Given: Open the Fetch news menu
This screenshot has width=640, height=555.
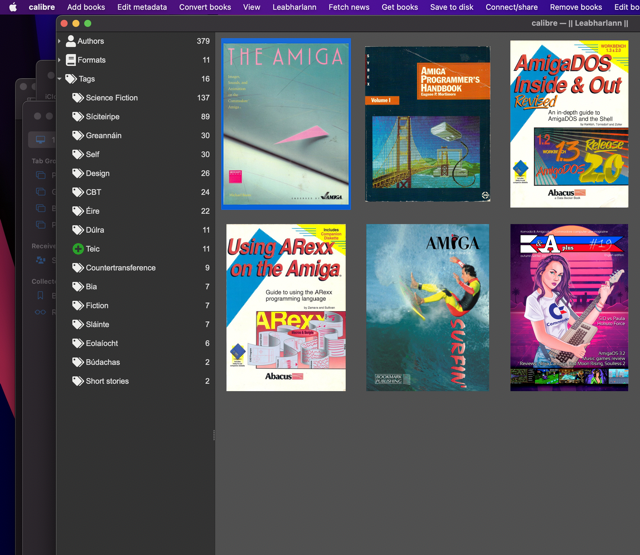Looking at the screenshot, I should tap(349, 7).
